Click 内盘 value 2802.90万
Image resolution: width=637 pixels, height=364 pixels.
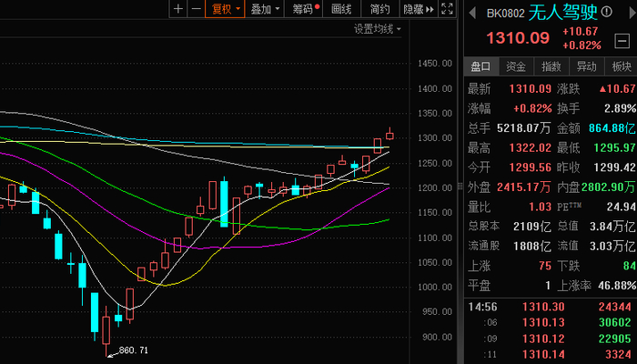coord(608,187)
